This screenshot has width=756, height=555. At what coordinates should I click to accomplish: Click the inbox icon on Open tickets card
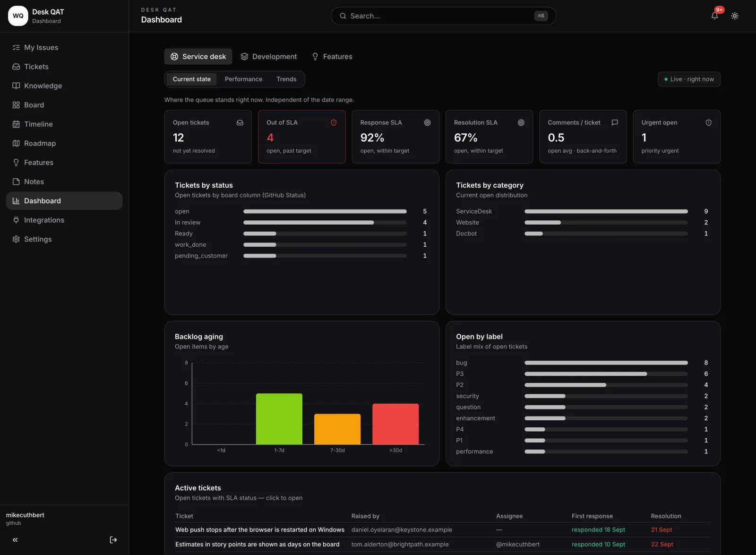[x=240, y=122]
